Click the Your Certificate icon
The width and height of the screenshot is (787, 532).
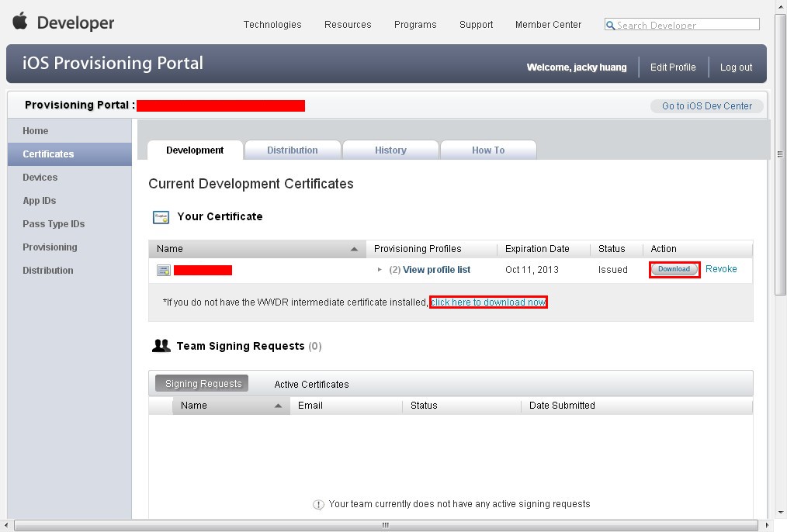pyautogui.click(x=161, y=217)
